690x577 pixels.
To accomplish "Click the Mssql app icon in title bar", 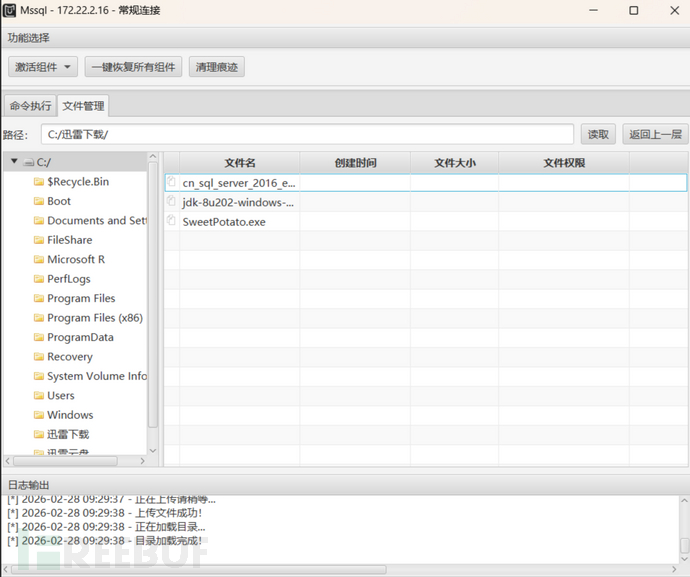I will pos(9,10).
